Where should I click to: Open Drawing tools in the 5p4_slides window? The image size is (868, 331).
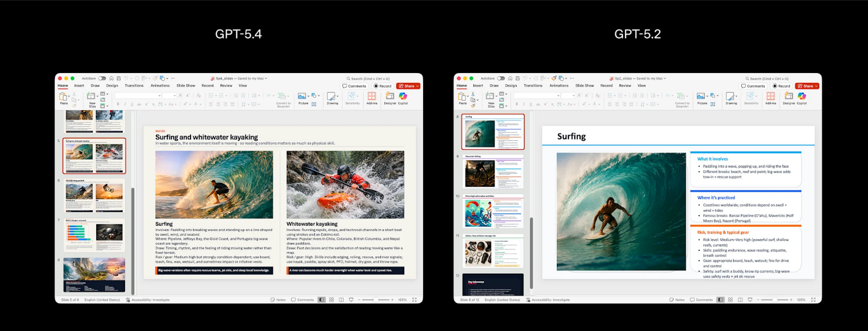coord(332,97)
